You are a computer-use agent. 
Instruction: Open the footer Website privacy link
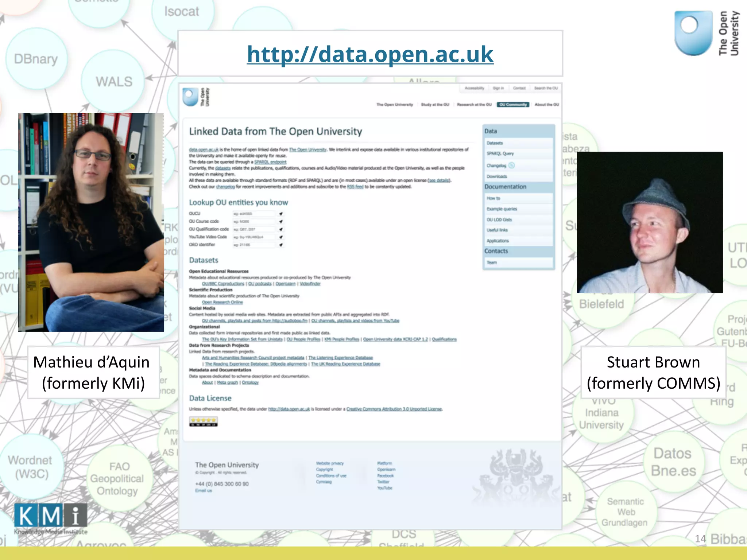pos(330,463)
